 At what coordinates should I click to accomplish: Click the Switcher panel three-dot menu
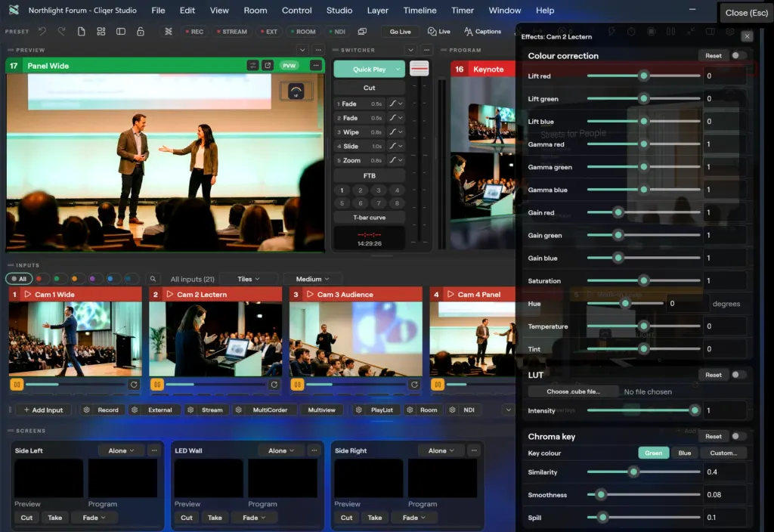[x=426, y=50]
